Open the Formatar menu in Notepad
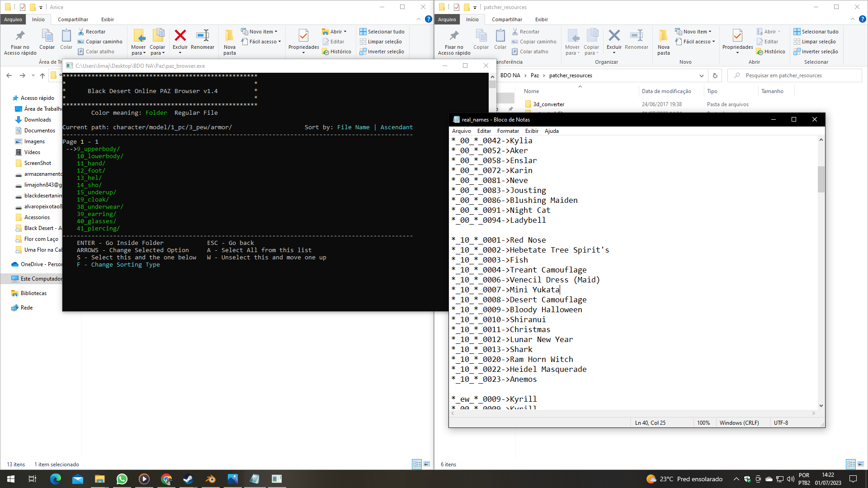Screen dimensions: 868x488 (508, 131)
